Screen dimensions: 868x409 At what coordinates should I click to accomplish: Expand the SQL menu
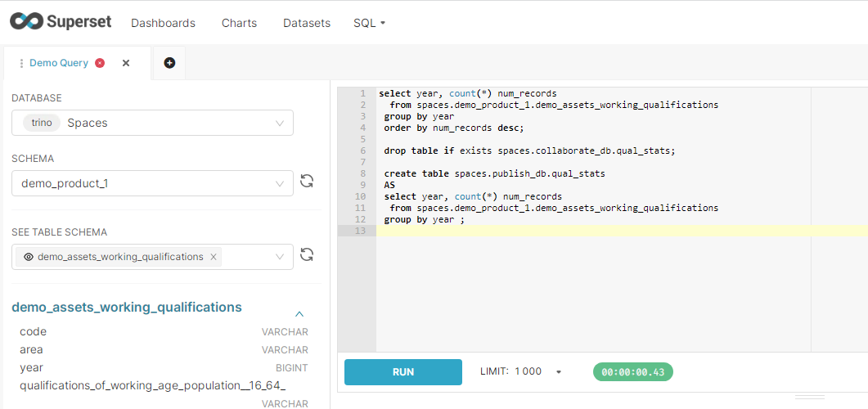[x=369, y=23]
